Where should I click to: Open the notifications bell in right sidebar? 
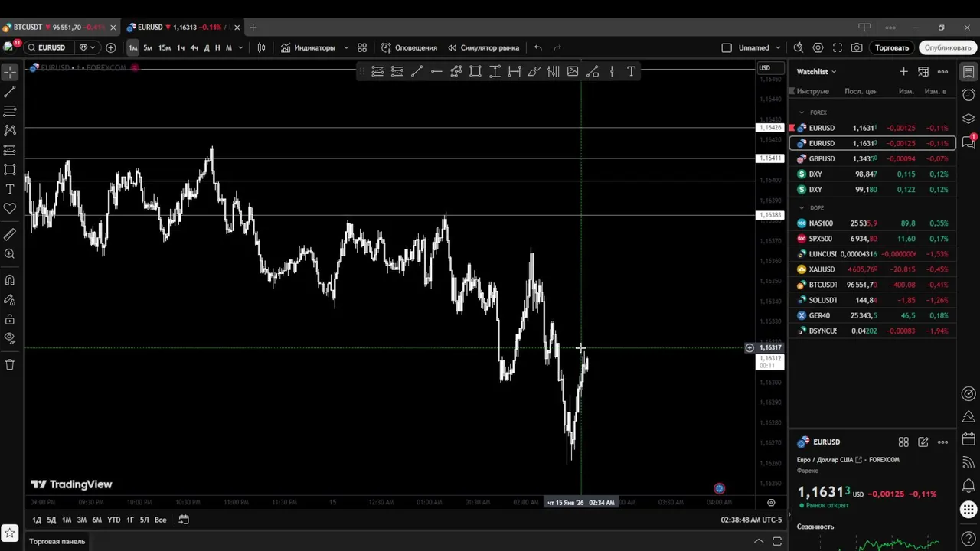[x=969, y=486]
